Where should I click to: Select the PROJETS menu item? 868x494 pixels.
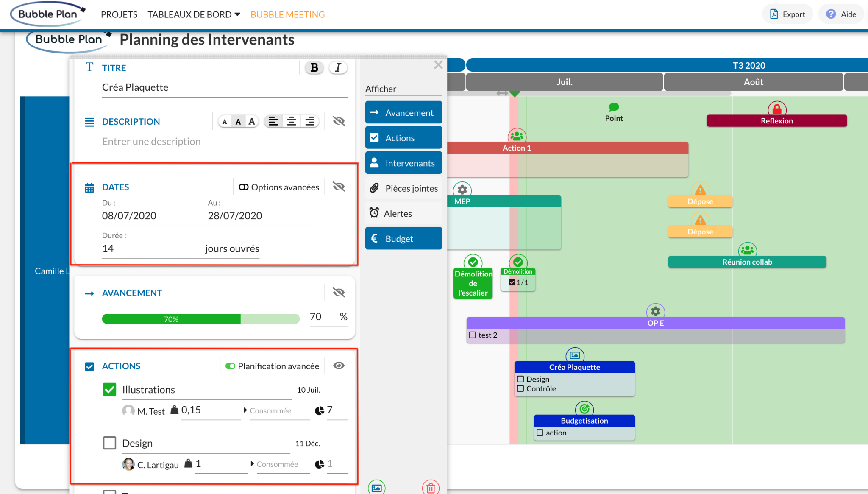(x=119, y=14)
